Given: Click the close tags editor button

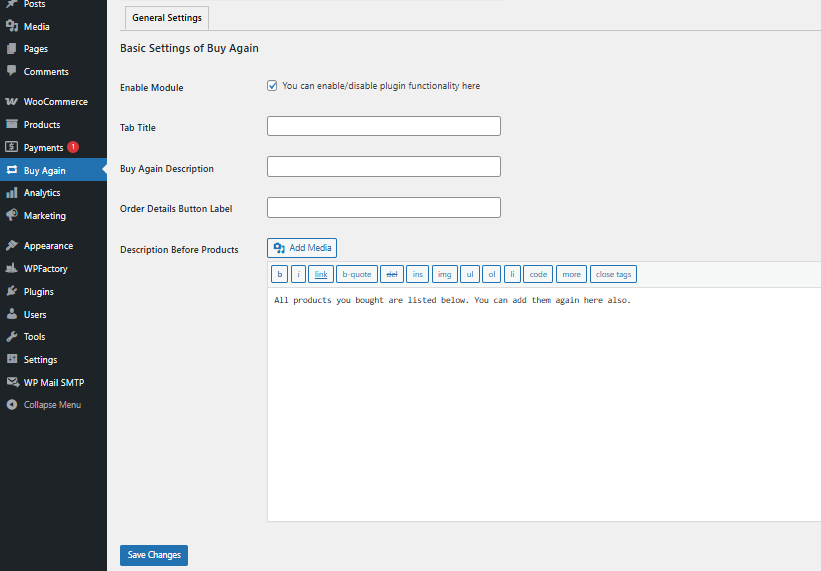Looking at the screenshot, I should [x=613, y=274].
